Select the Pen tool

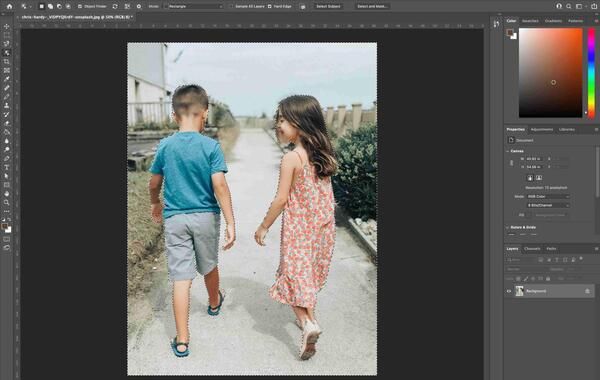click(x=7, y=158)
